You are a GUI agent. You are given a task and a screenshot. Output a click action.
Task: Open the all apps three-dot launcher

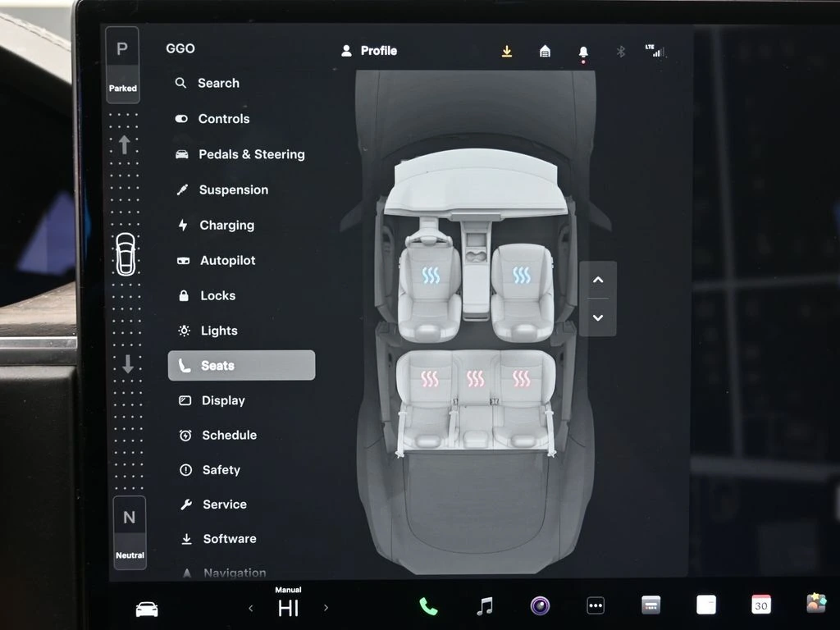(596, 606)
